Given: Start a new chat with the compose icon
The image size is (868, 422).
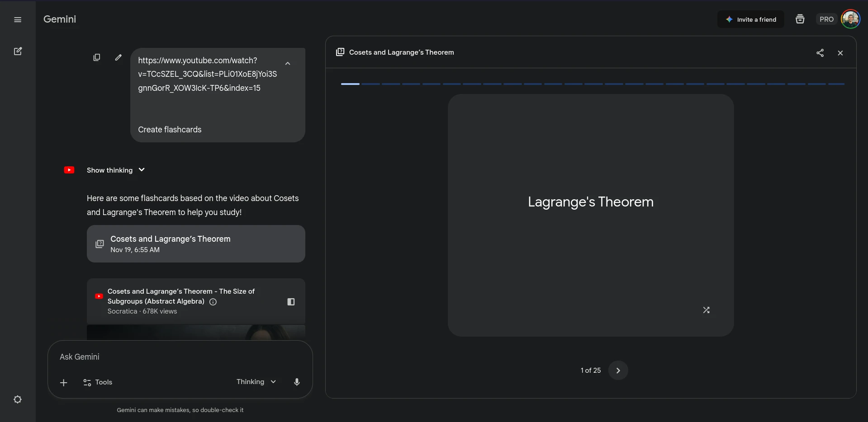Looking at the screenshot, I should click(x=18, y=51).
